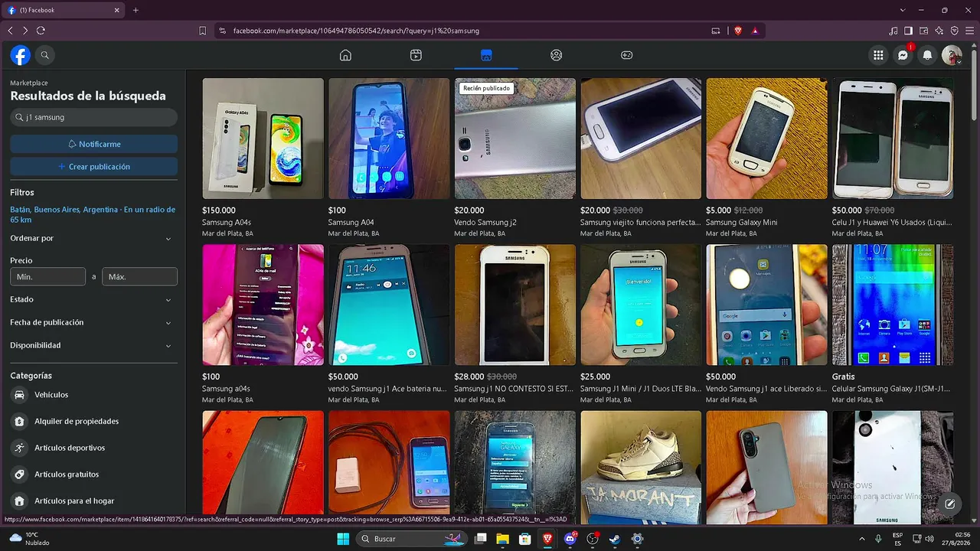Toggle the browser sidebar panel icon
Image resolution: width=980 pixels, height=551 pixels.
pyautogui.click(x=909, y=31)
